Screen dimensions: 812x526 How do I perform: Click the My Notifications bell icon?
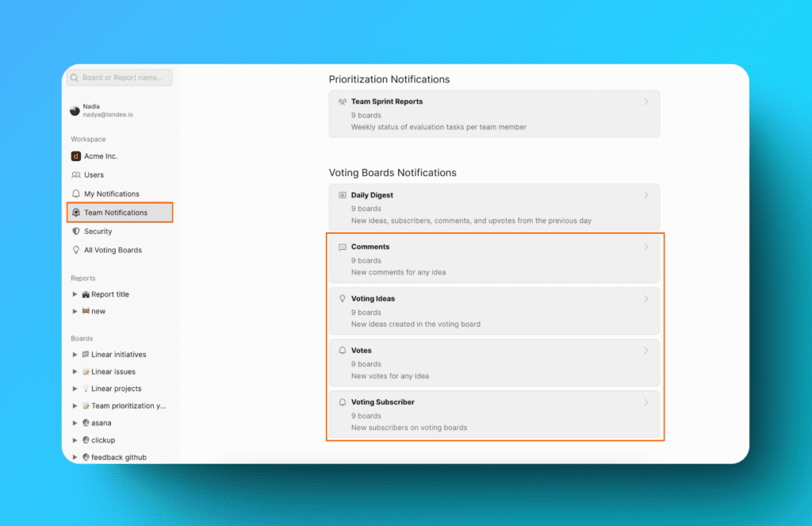[76, 194]
